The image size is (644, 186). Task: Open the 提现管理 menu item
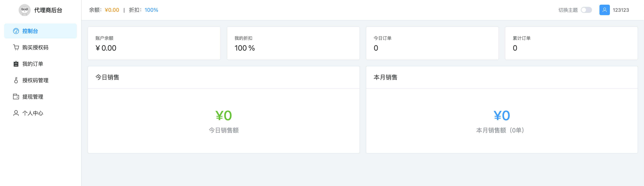32,97
